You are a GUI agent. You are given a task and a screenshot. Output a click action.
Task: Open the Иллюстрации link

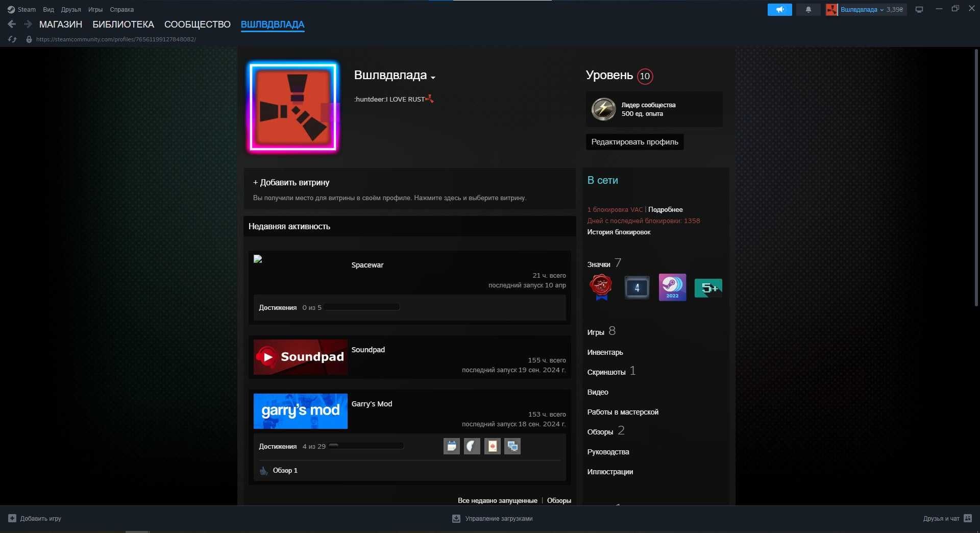pos(610,472)
